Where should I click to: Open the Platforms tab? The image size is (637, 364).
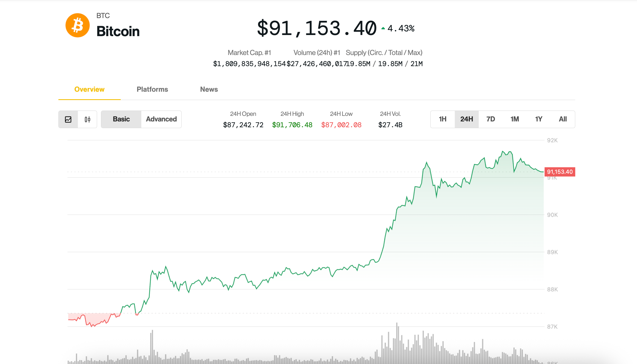[x=152, y=89]
